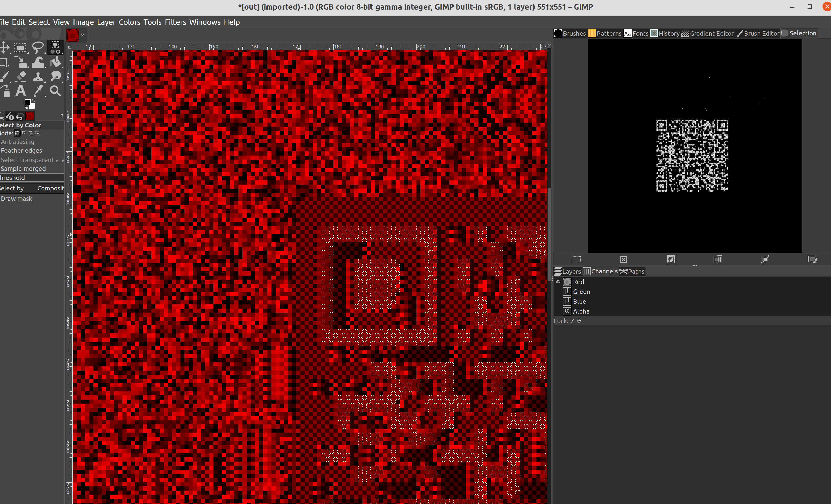Select the Select by Color tool
The image size is (831, 504).
[x=55, y=47]
